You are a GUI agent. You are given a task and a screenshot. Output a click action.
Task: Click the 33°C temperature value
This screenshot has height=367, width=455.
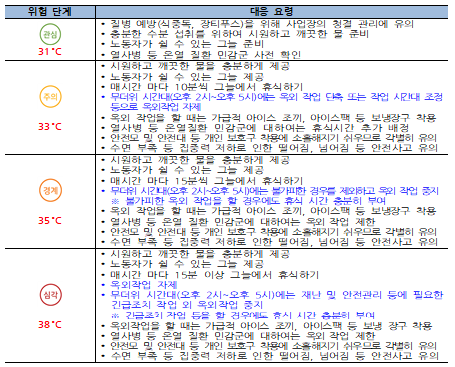point(50,127)
